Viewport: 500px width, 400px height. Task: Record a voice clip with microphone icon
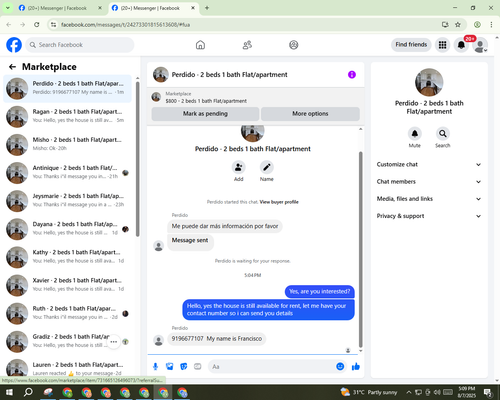pos(155,367)
